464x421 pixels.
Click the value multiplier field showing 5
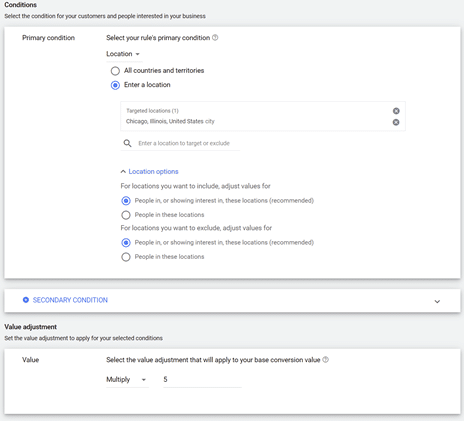tap(202, 380)
